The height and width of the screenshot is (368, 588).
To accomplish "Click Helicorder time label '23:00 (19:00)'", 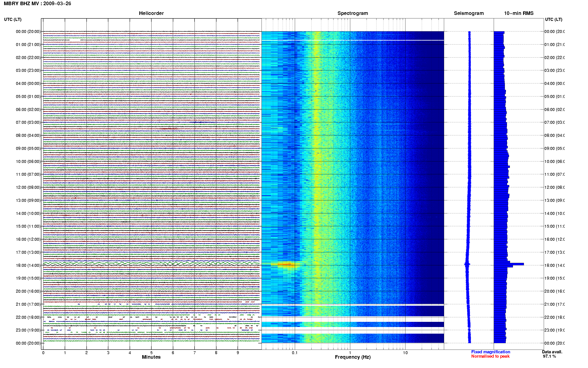I will point(28,330).
